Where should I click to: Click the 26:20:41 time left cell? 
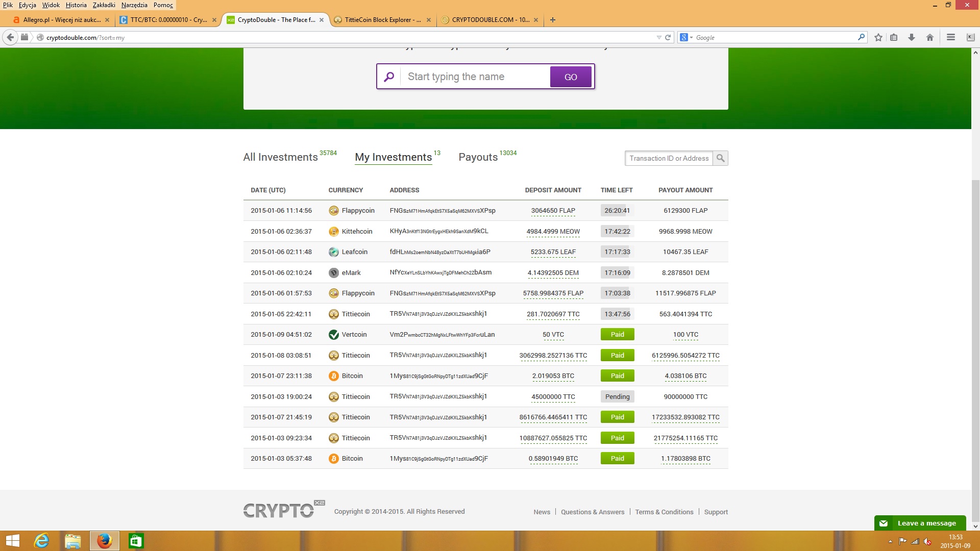[x=617, y=211]
